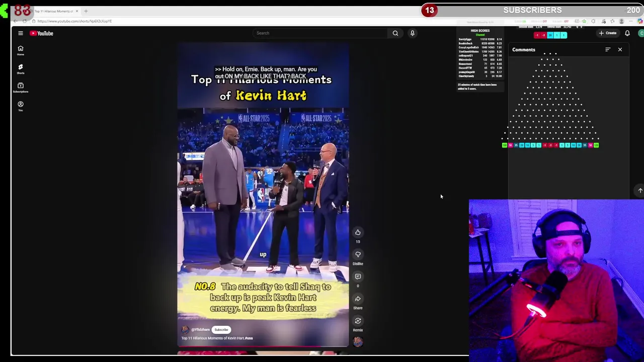Viewport: 644px width, 362px height.
Task: Go to YouTube Home in sidebar
Action: point(21,50)
